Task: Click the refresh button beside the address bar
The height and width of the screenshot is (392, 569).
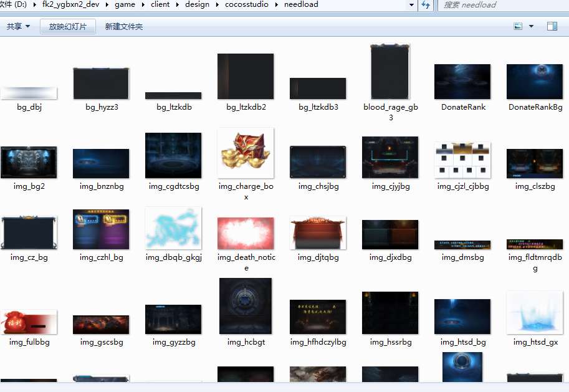Action: click(426, 5)
